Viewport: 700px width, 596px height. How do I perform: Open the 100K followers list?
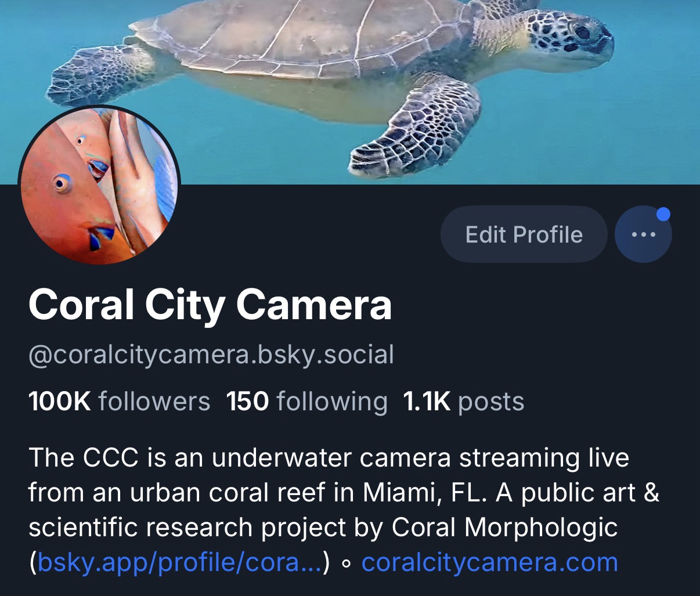click(119, 401)
